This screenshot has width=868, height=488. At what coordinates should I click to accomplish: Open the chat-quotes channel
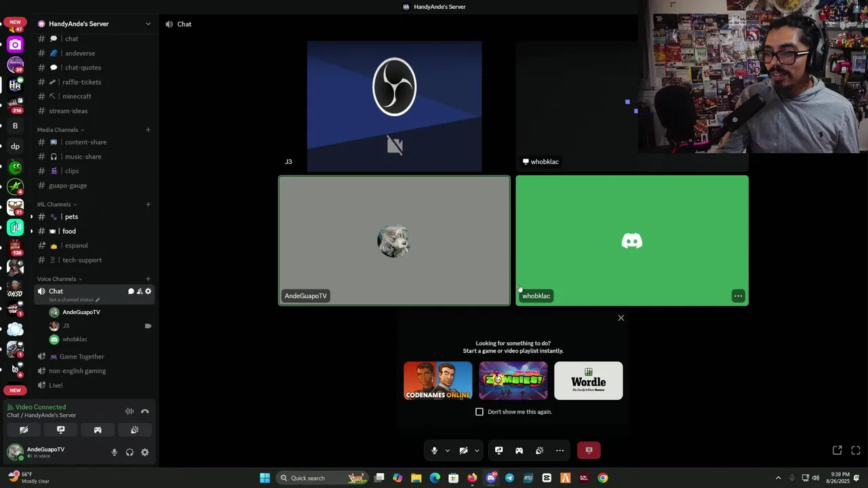coord(95,68)
